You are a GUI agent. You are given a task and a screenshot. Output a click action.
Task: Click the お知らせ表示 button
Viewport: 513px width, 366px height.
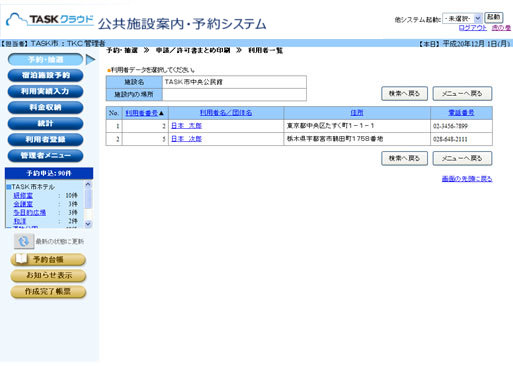coord(48,275)
